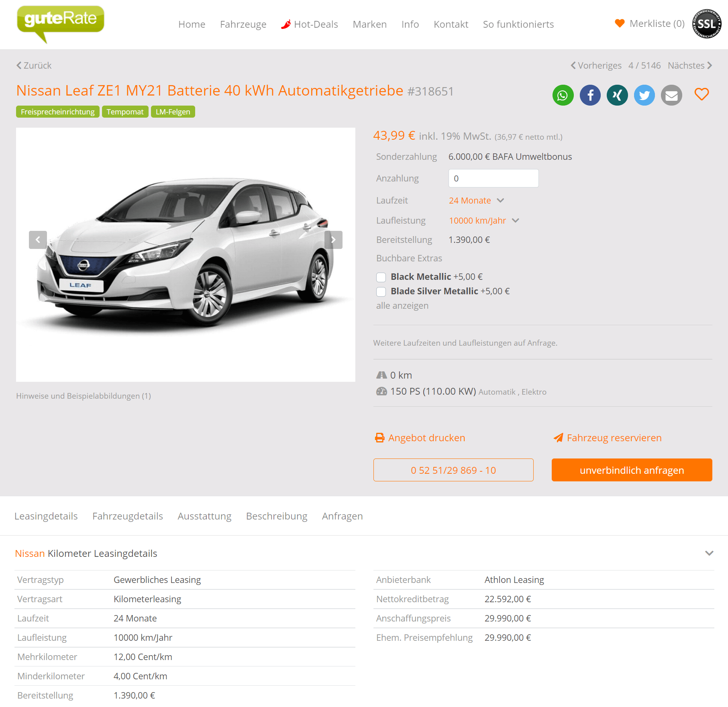Share the offer on Twitter
The image size is (728, 707).
pos(644,95)
